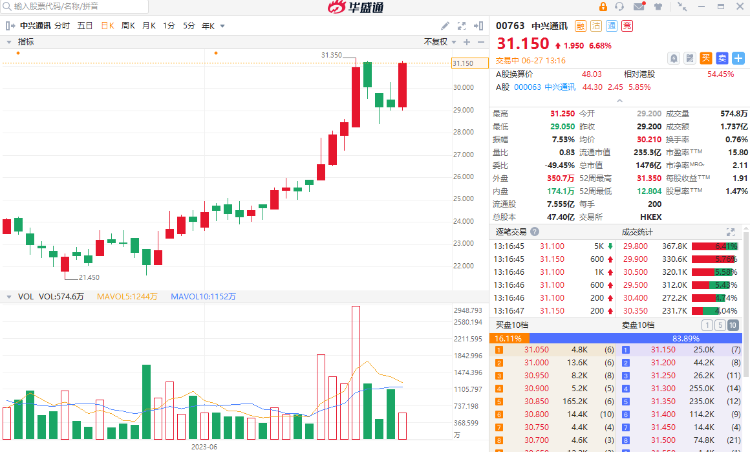The width and height of the screenshot is (750, 452).
Task: Open the 不复权 adjustment dropdown
Action: [438, 42]
